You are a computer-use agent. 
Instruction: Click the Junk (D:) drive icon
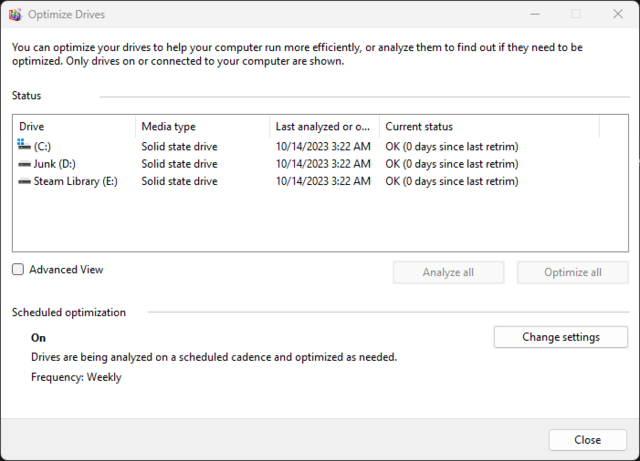[24, 164]
